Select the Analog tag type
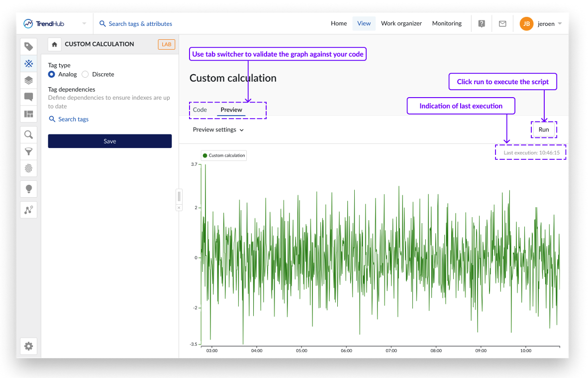 (x=52, y=74)
